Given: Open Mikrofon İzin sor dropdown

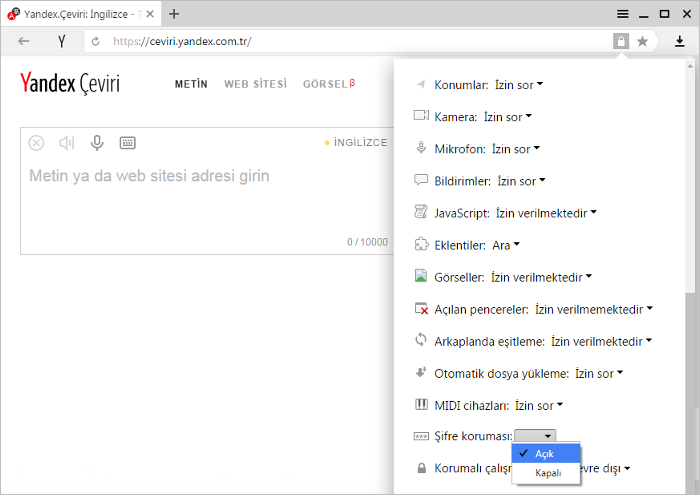Looking at the screenshot, I should tap(516, 149).
